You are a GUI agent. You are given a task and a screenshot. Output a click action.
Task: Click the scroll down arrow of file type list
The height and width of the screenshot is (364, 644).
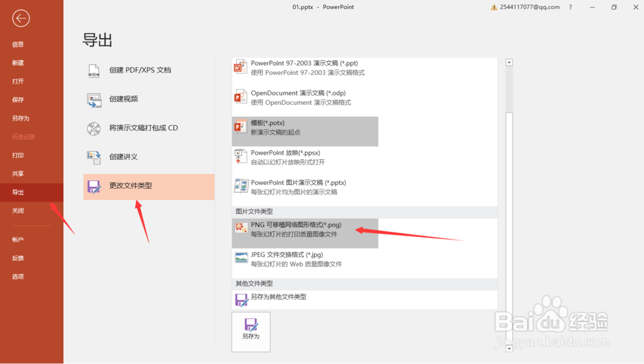509,349
